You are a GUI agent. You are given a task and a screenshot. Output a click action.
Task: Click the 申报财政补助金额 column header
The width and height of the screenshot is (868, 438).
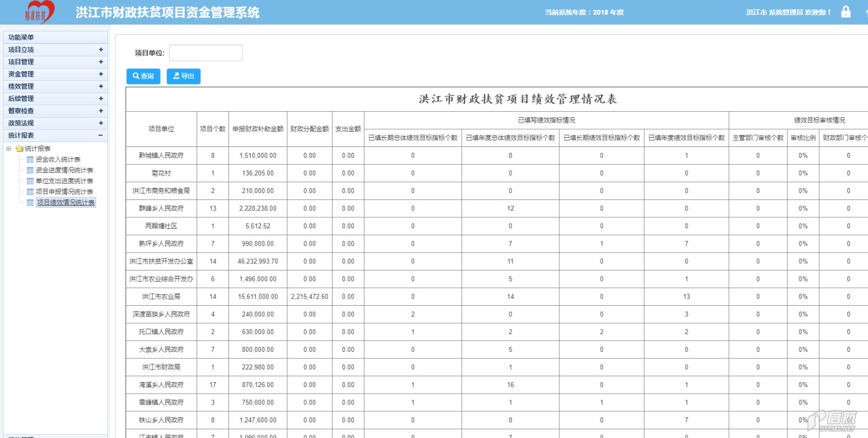pyautogui.click(x=258, y=129)
